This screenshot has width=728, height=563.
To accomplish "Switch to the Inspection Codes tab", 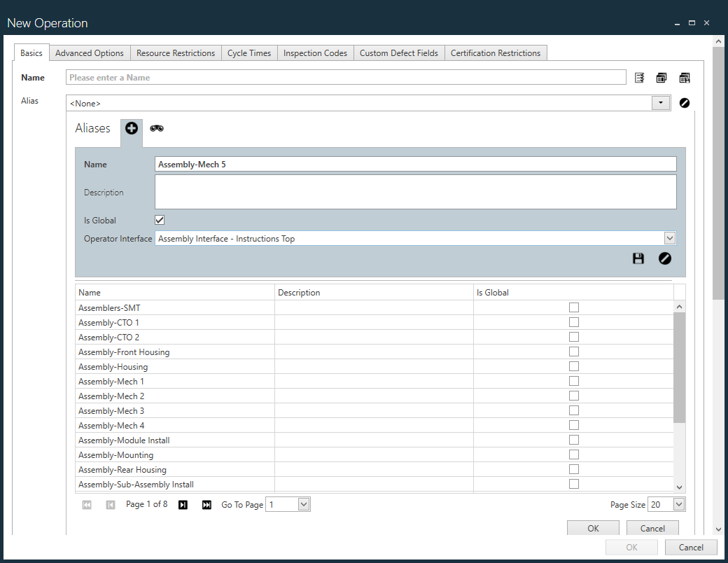I will click(x=315, y=53).
